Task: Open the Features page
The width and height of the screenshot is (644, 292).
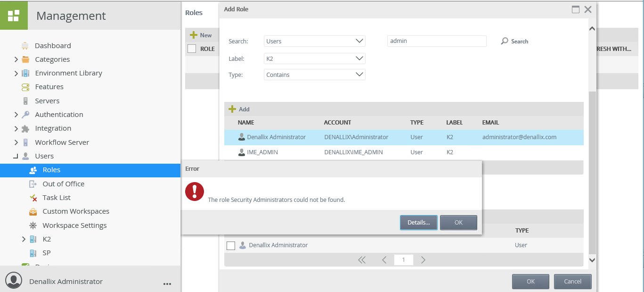Action: click(49, 87)
